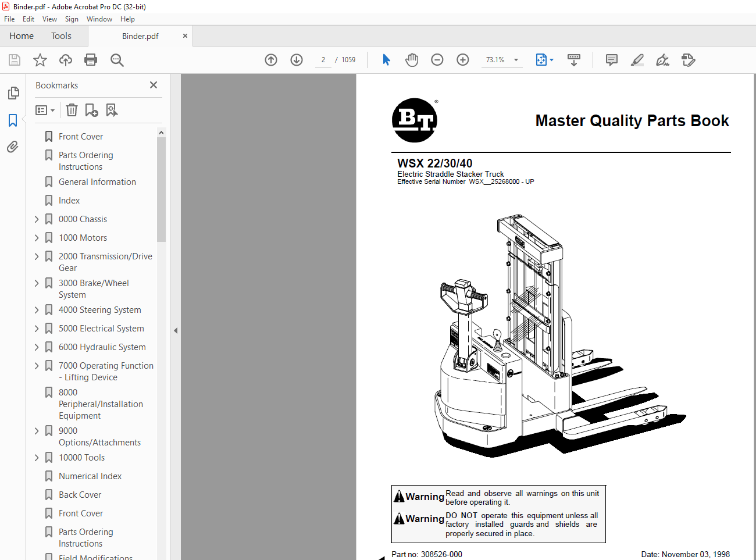Close the Bookmarks panel

(x=154, y=85)
